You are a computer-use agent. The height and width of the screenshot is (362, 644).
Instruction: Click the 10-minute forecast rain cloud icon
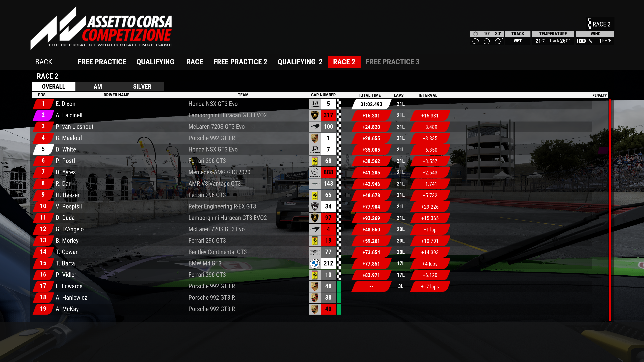point(487,41)
